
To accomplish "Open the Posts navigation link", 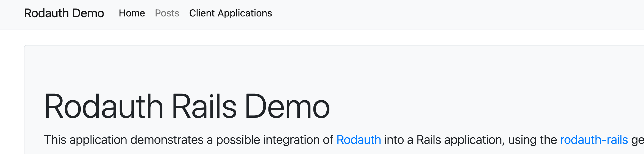I will pyautogui.click(x=167, y=13).
